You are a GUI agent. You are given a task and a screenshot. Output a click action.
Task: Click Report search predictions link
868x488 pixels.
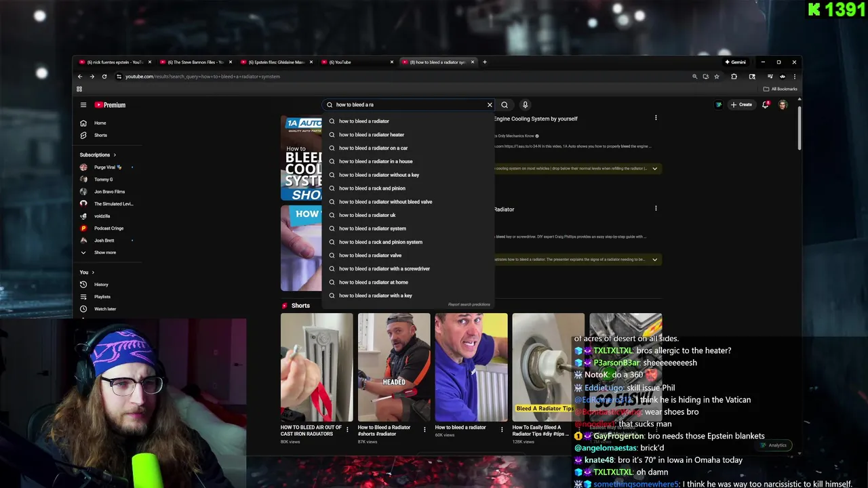(x=469, y=304)
